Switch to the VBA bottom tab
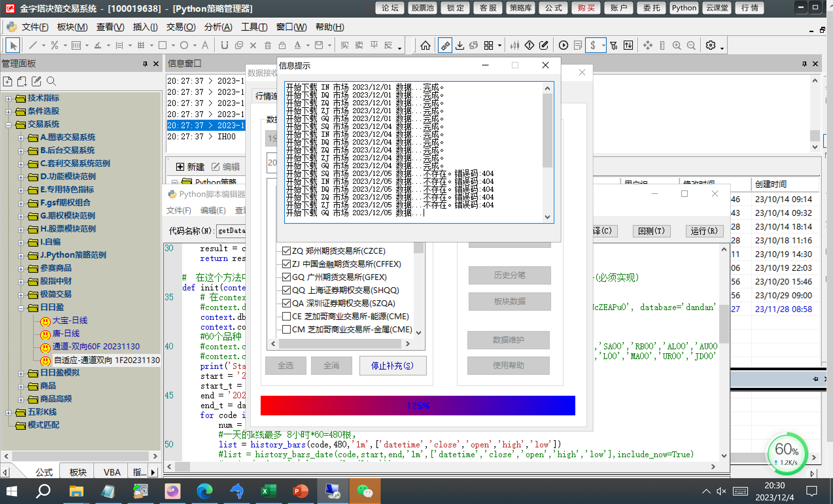Viewport: 833px width, 504px height. click(x=112, y=472)
